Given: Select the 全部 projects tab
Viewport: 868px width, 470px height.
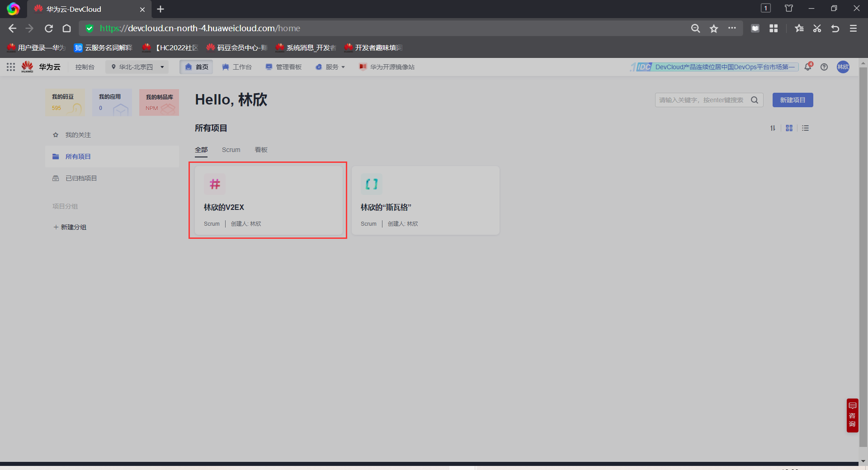Looking at the screenshot, I should point(201,150).
